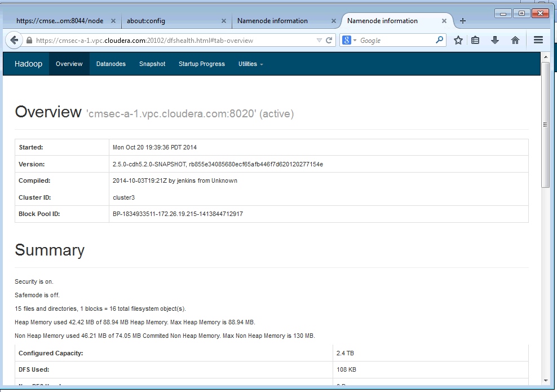This screenshot has height=392, width=557.
Task: Open the Snapshot page
Action: 152,64
